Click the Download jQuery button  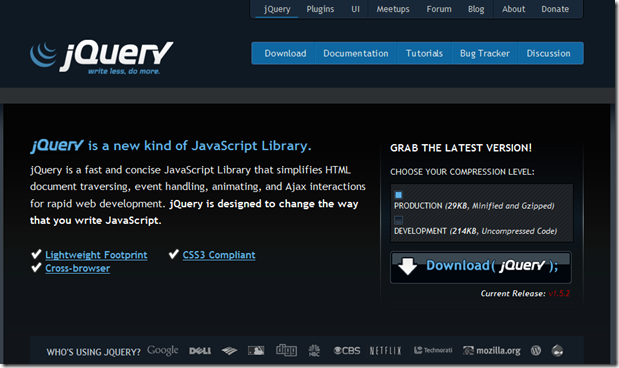481,267
